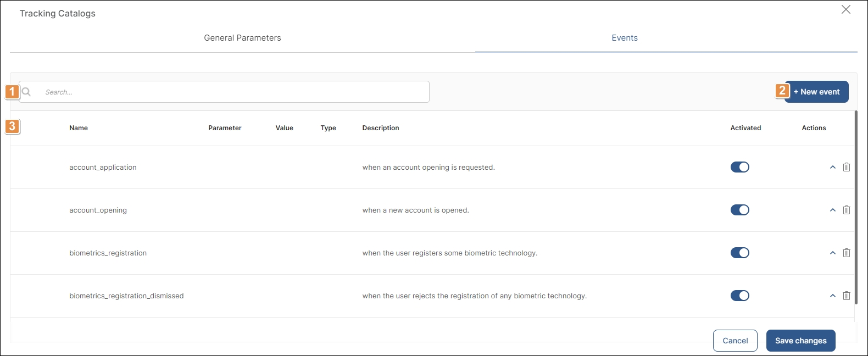868x356 pixels.
Task: Select the account_opening event name
Action: tap(98, 210)
